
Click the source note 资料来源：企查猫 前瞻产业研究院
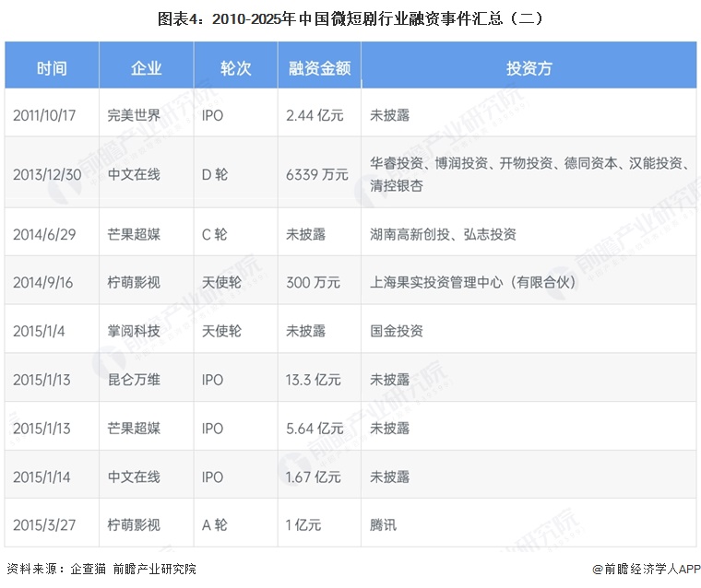(x=101, y=569)
